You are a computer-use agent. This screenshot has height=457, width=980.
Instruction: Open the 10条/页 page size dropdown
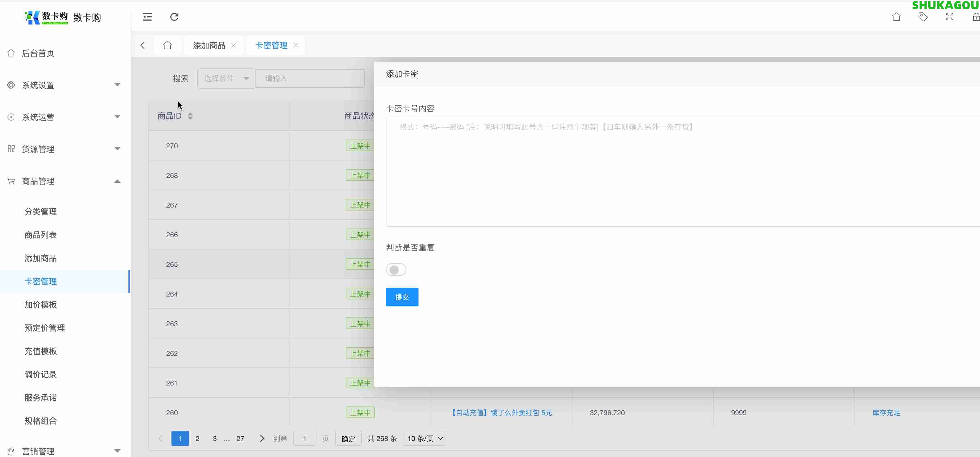coord(423,438)
